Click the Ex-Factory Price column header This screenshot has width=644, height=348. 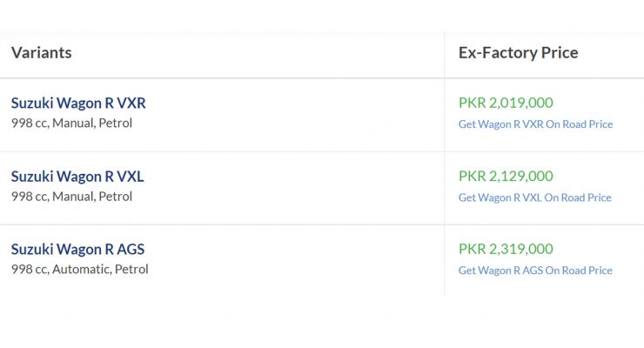click(519, 52)
